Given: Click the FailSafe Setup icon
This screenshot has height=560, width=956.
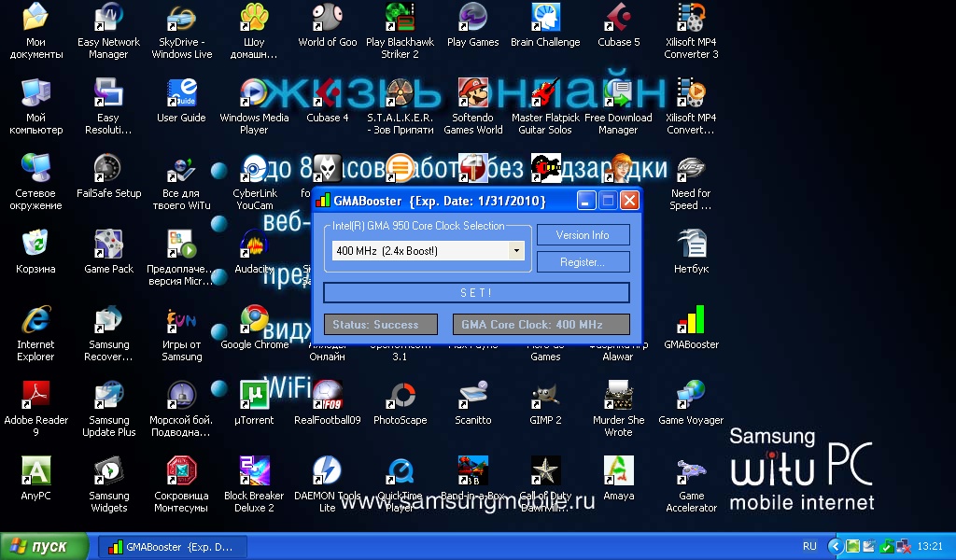Looking at the screenshot, I should pyautogui.click(x=108, y=168).
